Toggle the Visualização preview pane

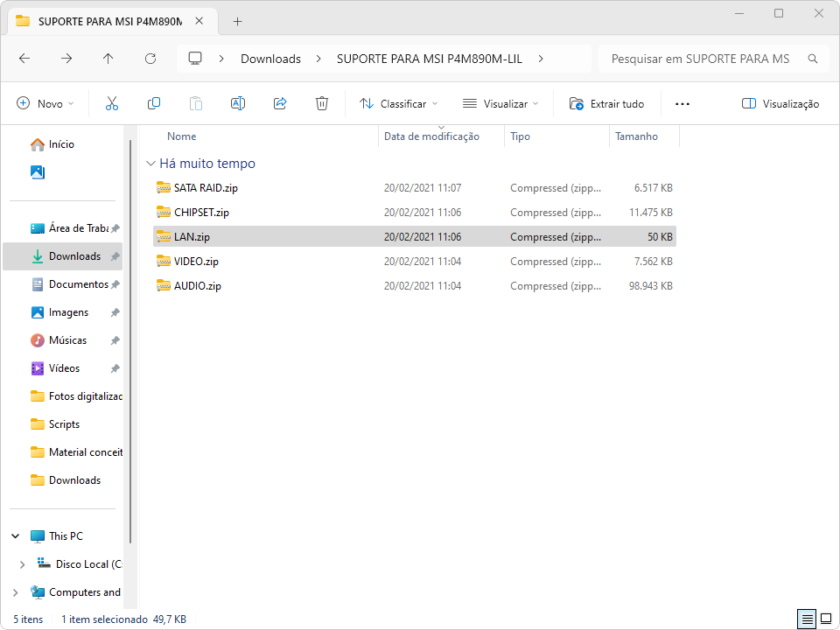tap(780, 103)
